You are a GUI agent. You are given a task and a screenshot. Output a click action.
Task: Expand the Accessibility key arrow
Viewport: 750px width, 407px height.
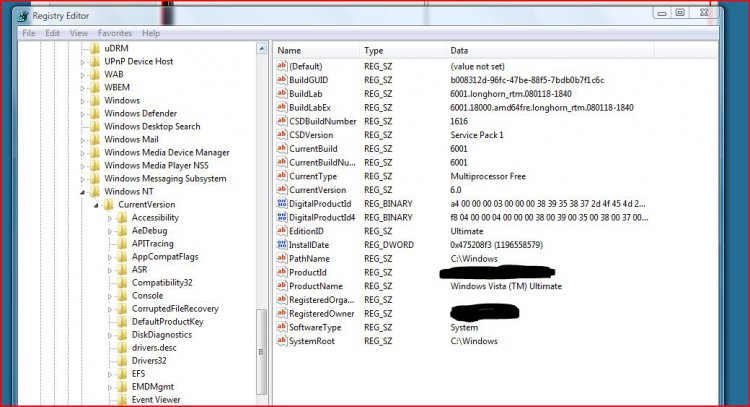click(110, 219)
